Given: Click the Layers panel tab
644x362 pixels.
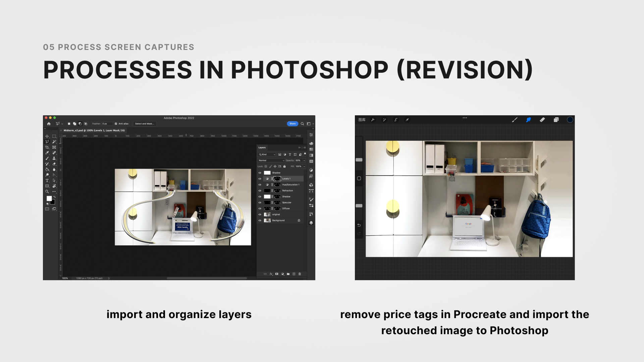Looking at the screenshot, I should 262,147.
